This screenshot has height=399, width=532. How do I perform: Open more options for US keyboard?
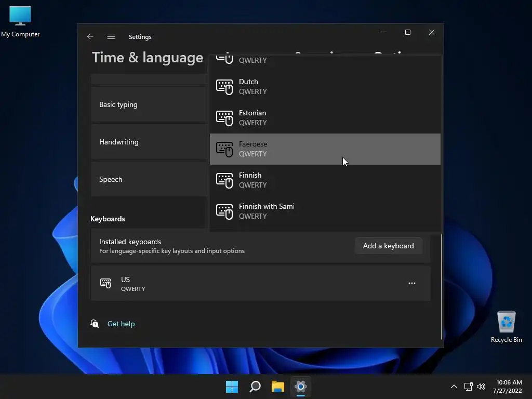(412, 283)
